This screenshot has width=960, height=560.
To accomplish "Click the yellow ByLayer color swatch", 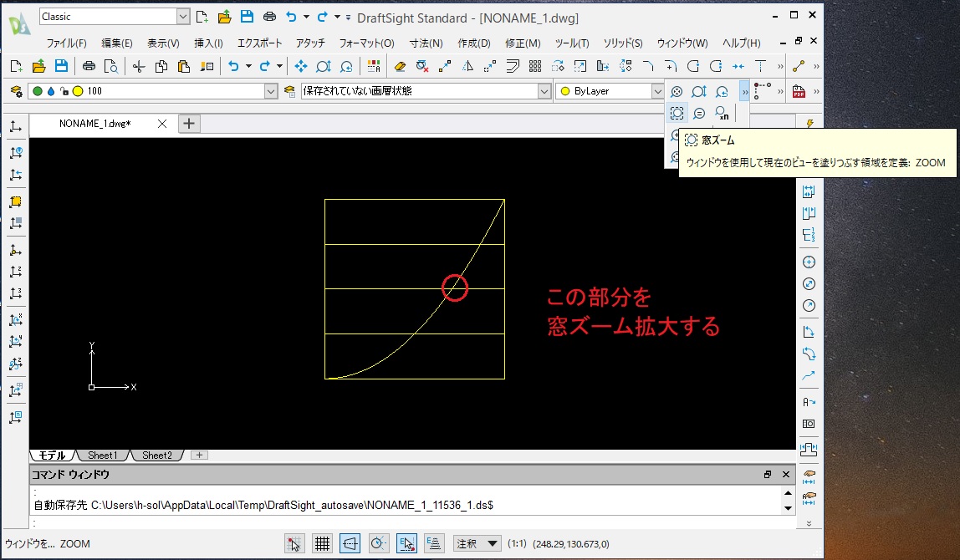I will click(565, 91).
